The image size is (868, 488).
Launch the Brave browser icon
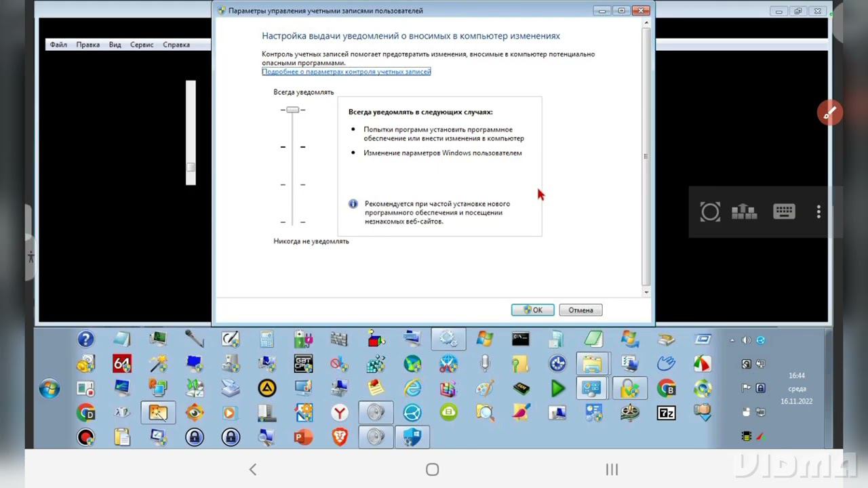[x=340, y=437]
